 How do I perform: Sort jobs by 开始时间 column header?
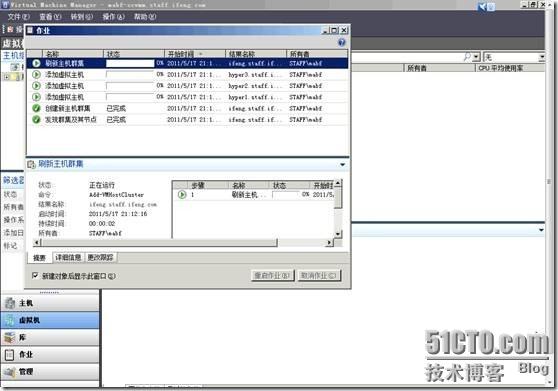tap(195, 54)
